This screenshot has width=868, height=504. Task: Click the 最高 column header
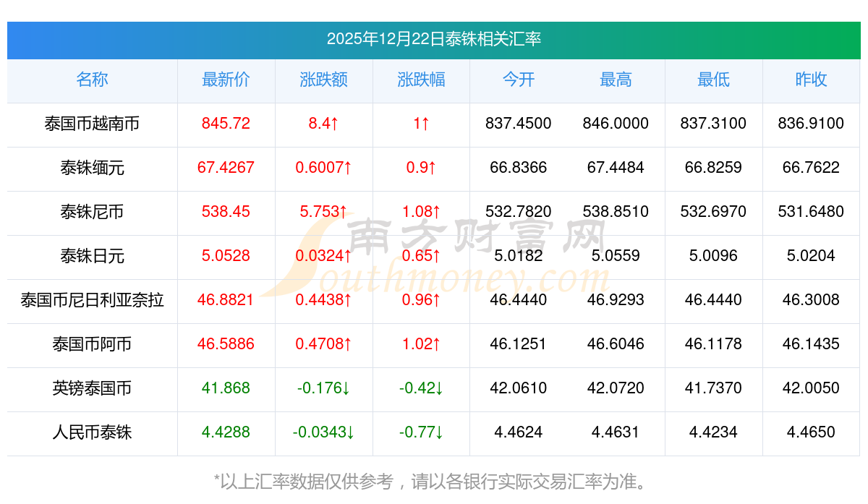point(616,80)
